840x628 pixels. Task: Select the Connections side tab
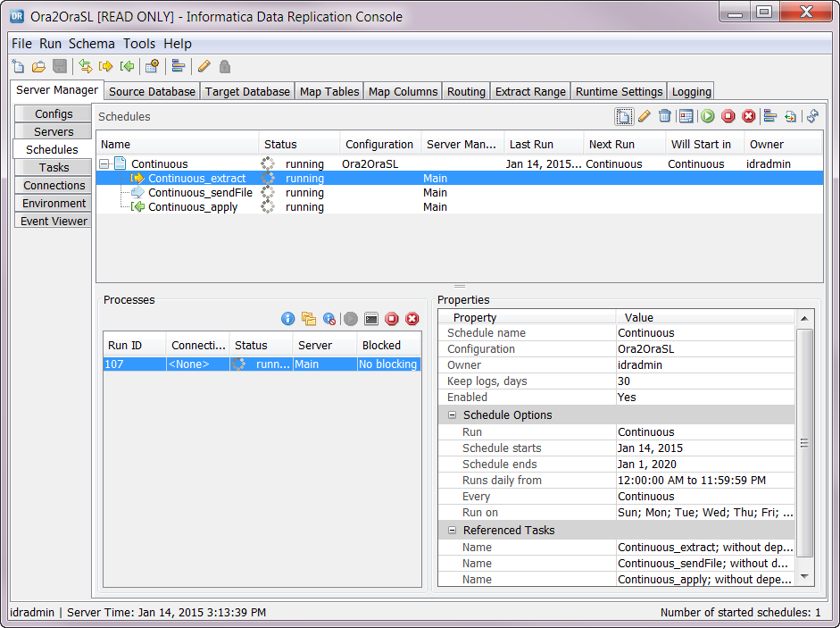click(x=54, y=185)
